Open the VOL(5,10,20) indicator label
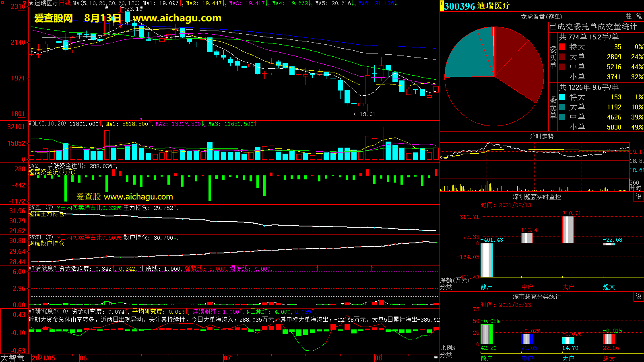Viewport: 644px width, 362px height. [47, 124]
